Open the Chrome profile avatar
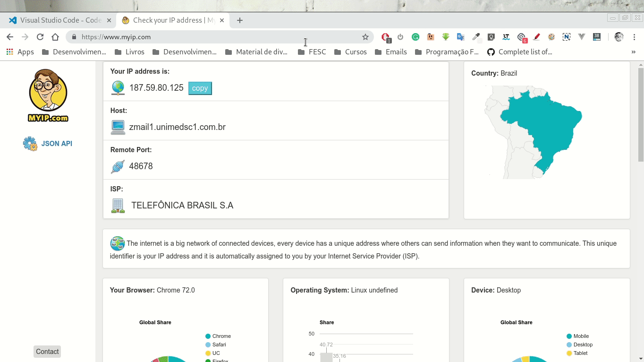Screen dimensions: 644x362 619,37
